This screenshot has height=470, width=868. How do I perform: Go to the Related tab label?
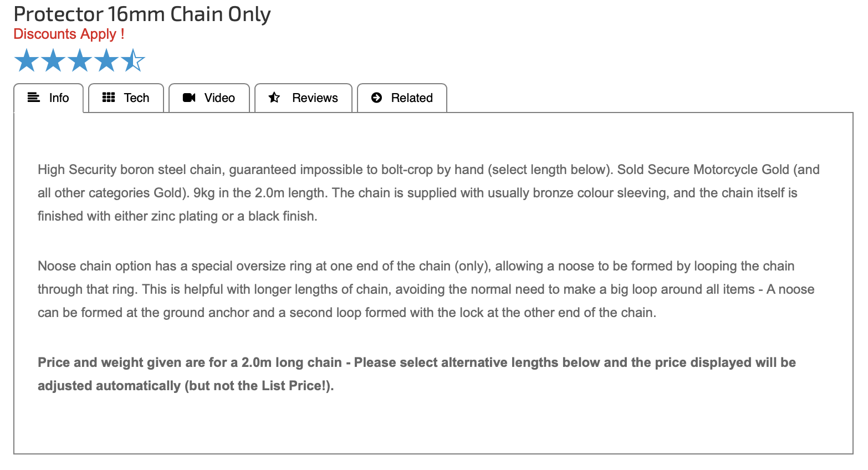point(412,98)
